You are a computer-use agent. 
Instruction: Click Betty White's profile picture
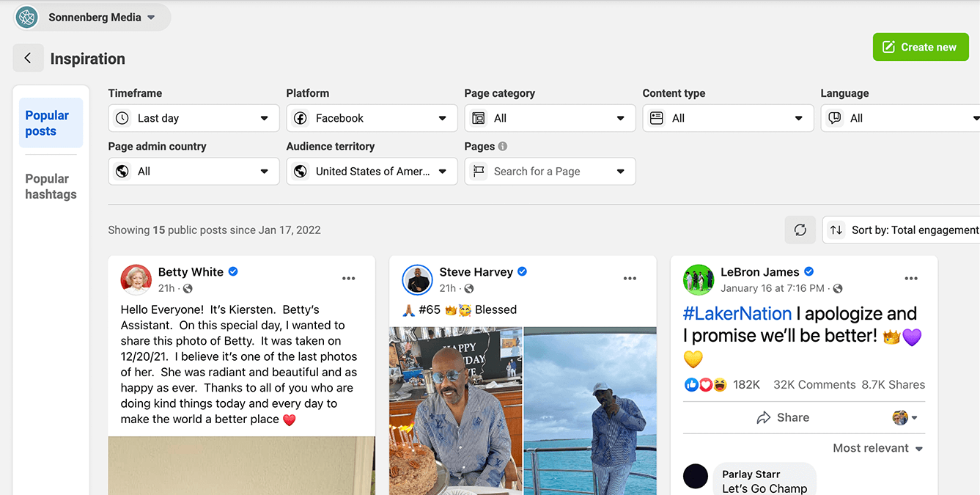pos(136,279)
